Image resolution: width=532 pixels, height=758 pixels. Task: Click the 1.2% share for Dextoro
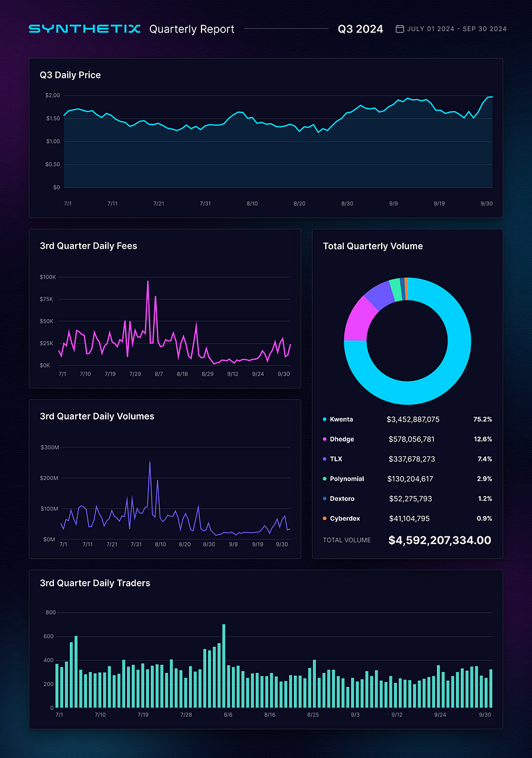tap(485, 499)
